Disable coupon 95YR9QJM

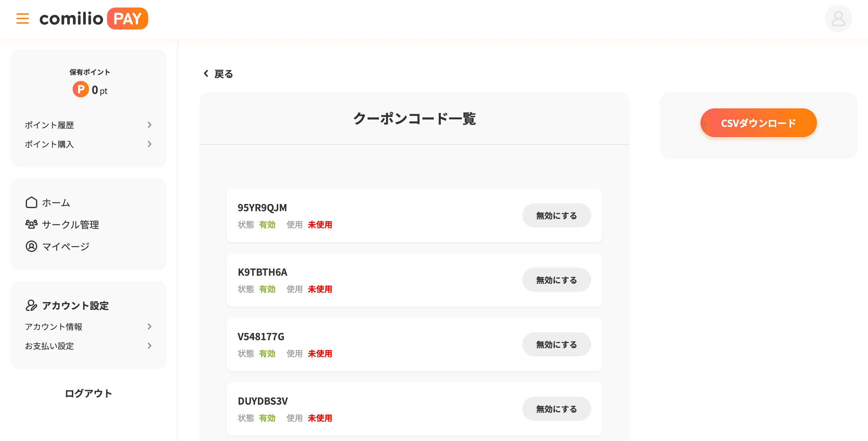[x=556, y=215]
